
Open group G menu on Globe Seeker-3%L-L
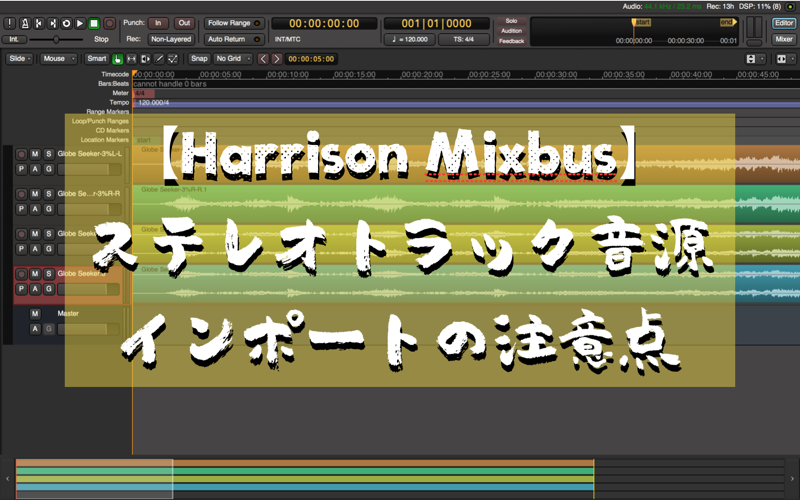pyautogui.click(x=48, y=169)
